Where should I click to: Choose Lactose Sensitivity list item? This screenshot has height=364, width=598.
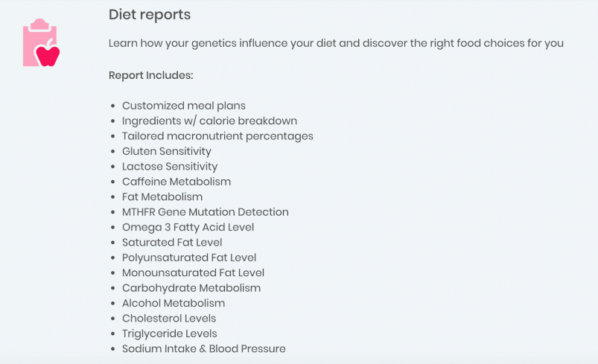pyautogui.click(x=170, y=167)
